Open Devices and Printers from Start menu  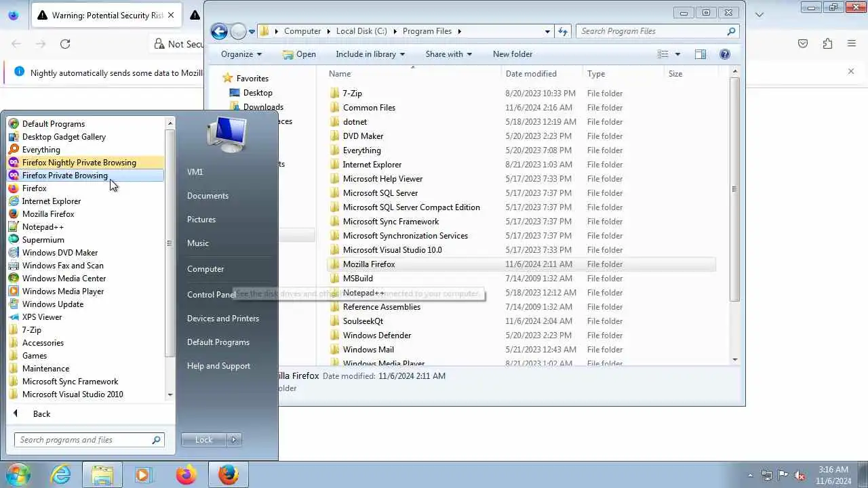(x=223, y=319)
